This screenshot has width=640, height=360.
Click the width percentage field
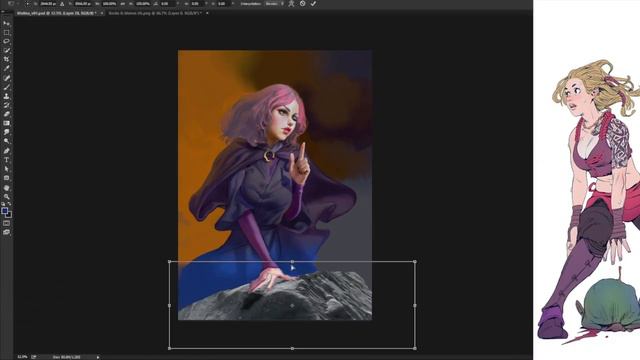(109, 4)
